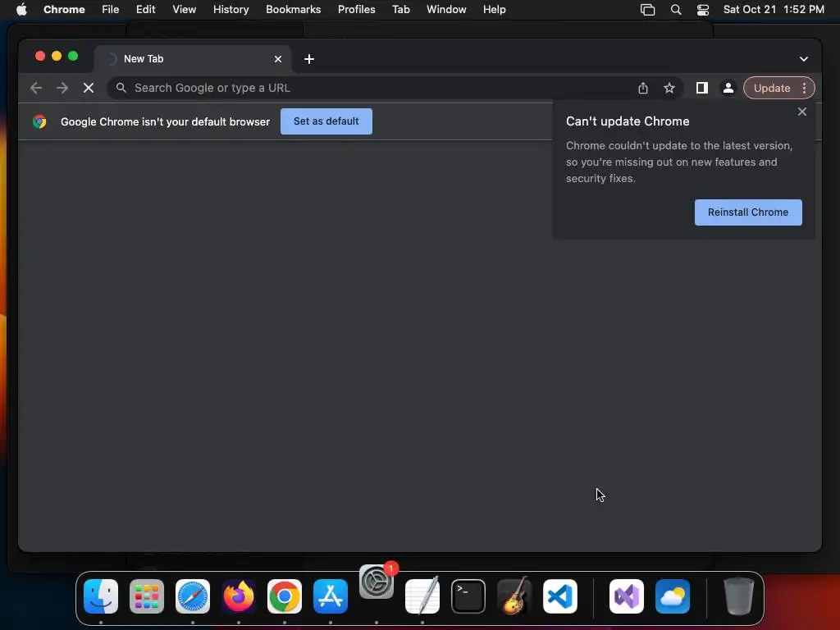
Task: Open the Tab menu
Action: click(x=400, y=10)
